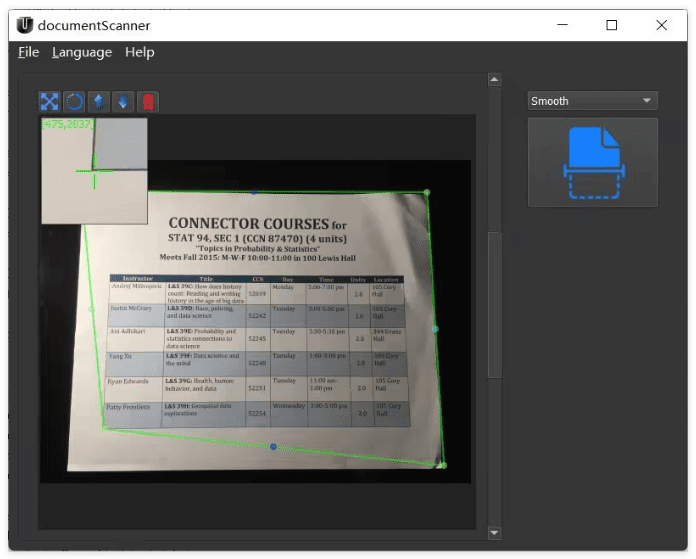The height and width of the screenshot is (559, 696).
Task: Close the documentScanner window
Action: 661,25
